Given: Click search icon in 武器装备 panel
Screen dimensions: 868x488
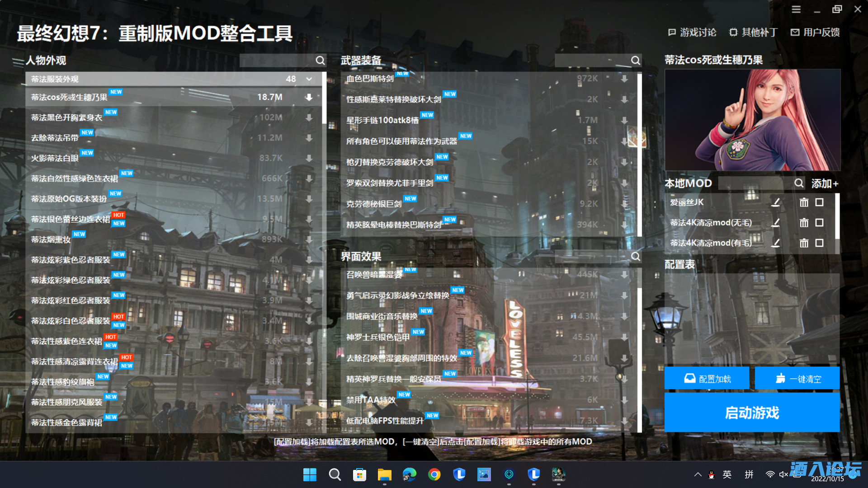Looking at the screenshot, I should click(635, 61).
